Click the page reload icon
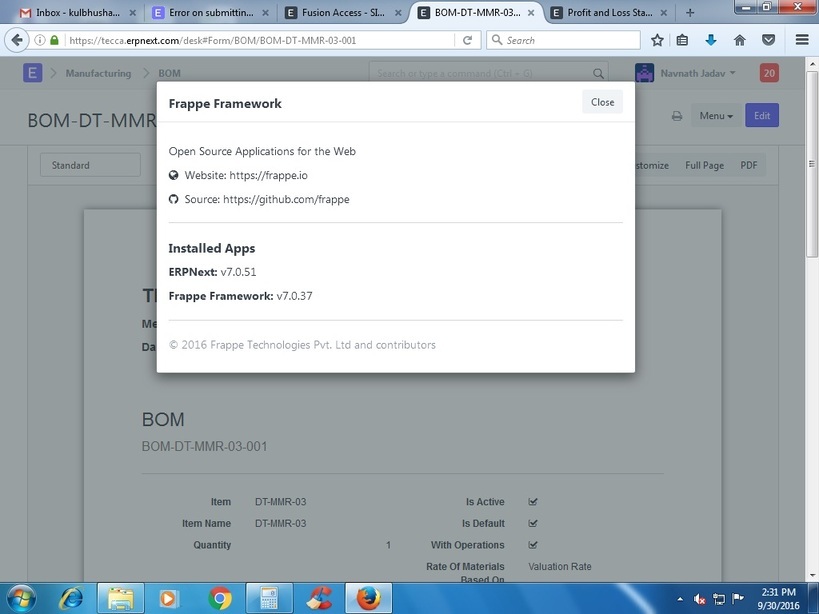 [467, 40]
